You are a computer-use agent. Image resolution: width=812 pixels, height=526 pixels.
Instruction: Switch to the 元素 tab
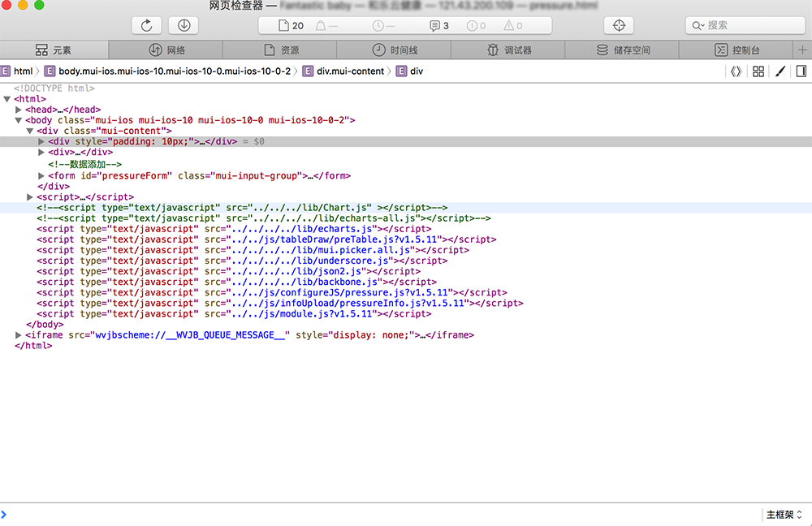pos(54,50)
